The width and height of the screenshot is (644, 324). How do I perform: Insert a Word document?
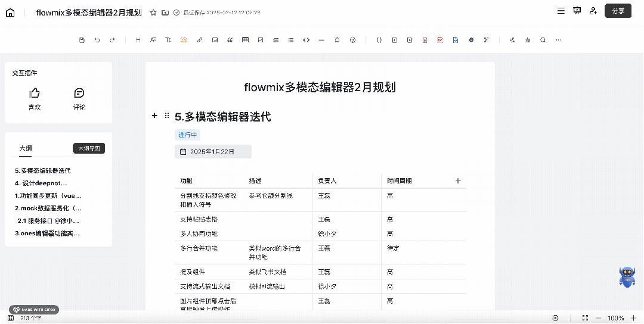click(456, 40)
